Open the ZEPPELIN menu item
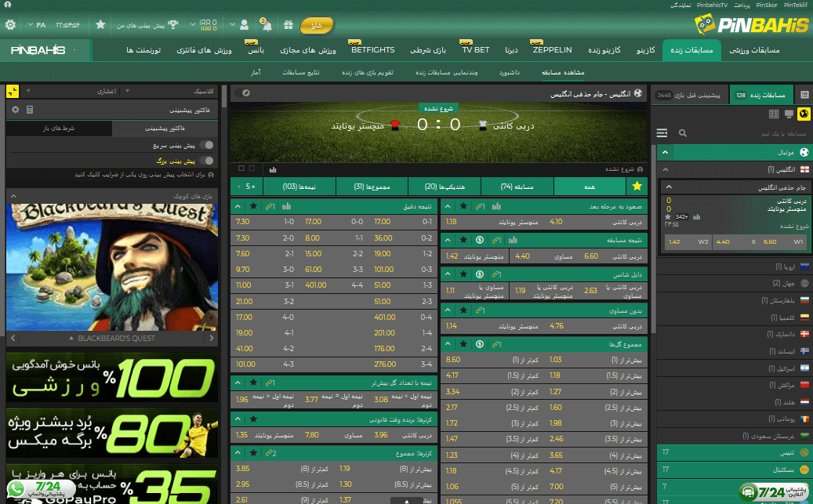The image size is (813, 504). (x=552, y=50)
